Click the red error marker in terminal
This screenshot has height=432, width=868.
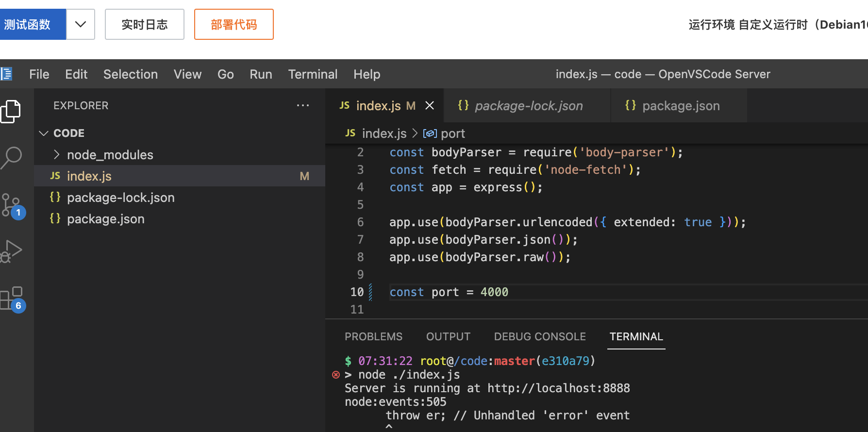point(336,374)
